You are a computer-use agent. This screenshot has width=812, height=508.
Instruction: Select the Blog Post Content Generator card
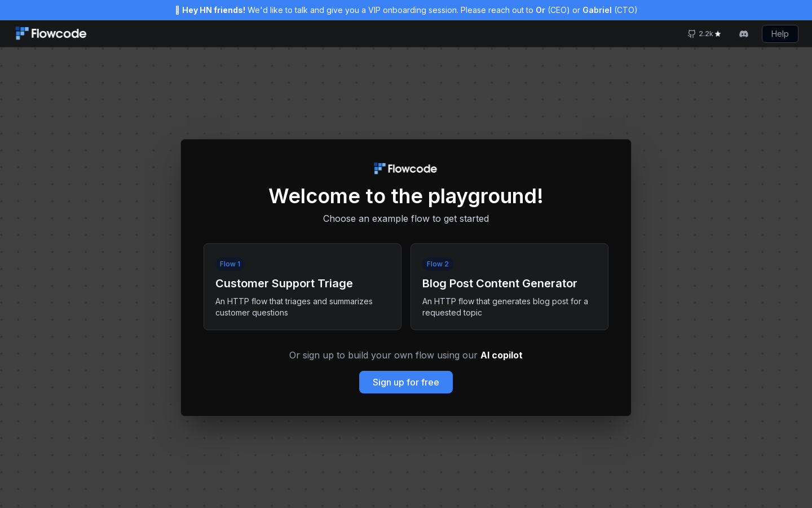pyautogui.click(x=509, y=287)
